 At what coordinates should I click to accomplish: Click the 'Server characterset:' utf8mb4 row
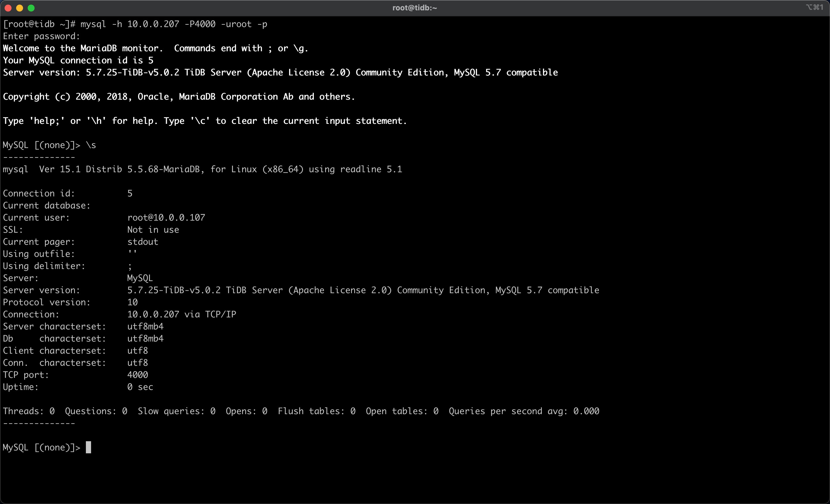click(x=83, y=327)
